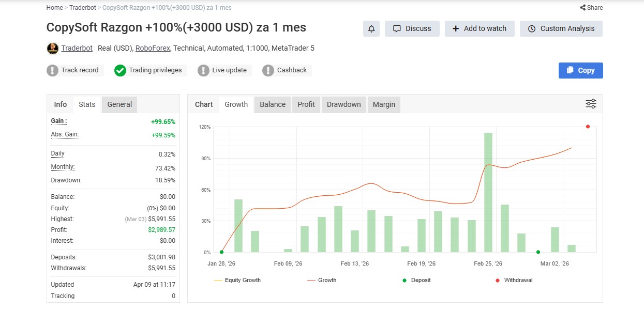644x311 pixels.
Task: Click the notification bell icon
Action: pos(371,29)
